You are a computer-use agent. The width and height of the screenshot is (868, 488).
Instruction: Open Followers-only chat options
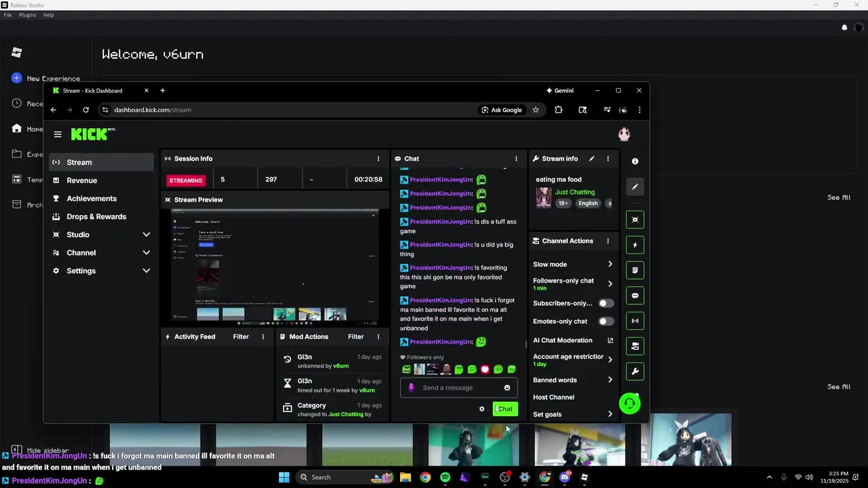pyautogui.click(x=573, y=284)
